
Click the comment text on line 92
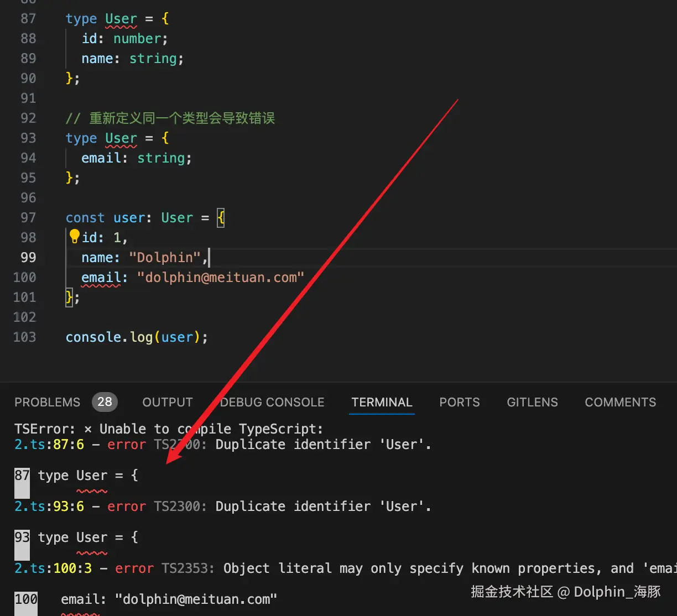[170, 118]
